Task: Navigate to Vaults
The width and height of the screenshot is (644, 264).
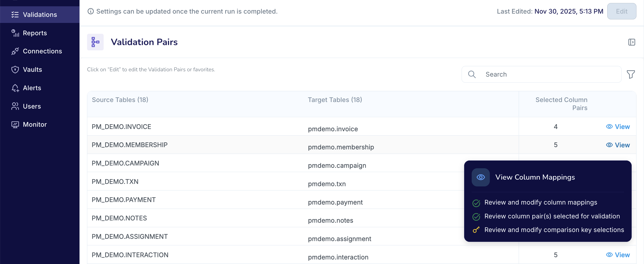Action: coord(32,70)
